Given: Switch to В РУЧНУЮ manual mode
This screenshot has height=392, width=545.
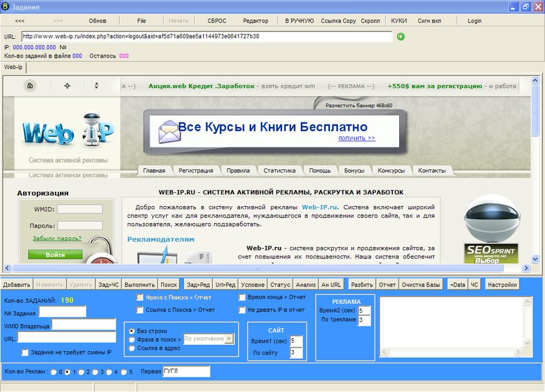Looking at the screenshot, I should click(299, 21).
